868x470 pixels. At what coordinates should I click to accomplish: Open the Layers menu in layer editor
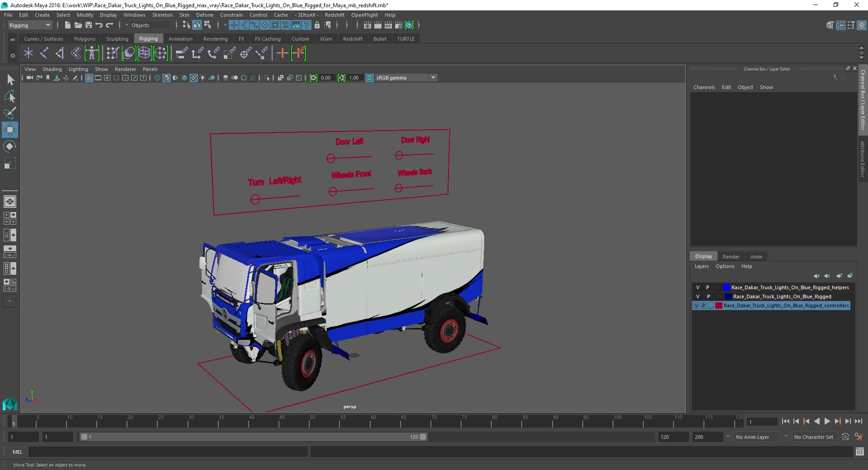[702, 266]
